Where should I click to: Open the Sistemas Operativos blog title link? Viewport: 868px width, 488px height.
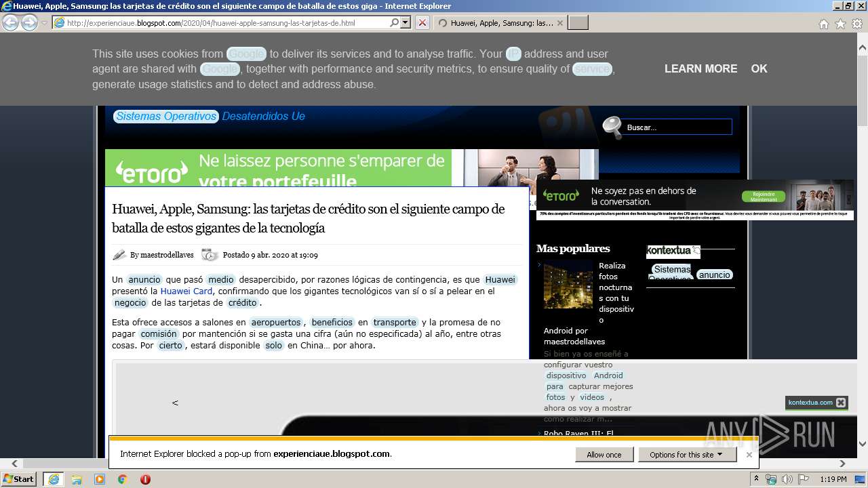166,116
